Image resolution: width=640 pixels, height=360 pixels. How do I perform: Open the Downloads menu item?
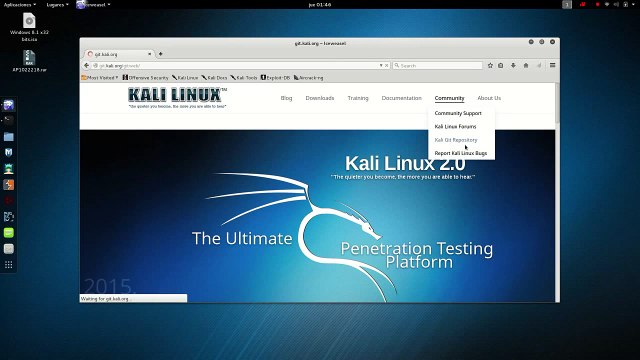(320, 98)
